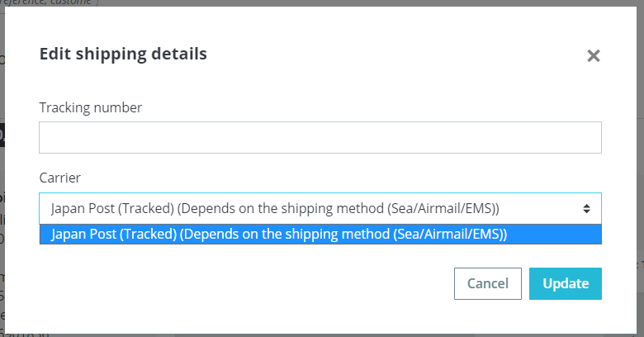Screen dimensions: 644x337
Task: Click the carrier dropdown up-down arrow icon
Action: tap(586, 208)
